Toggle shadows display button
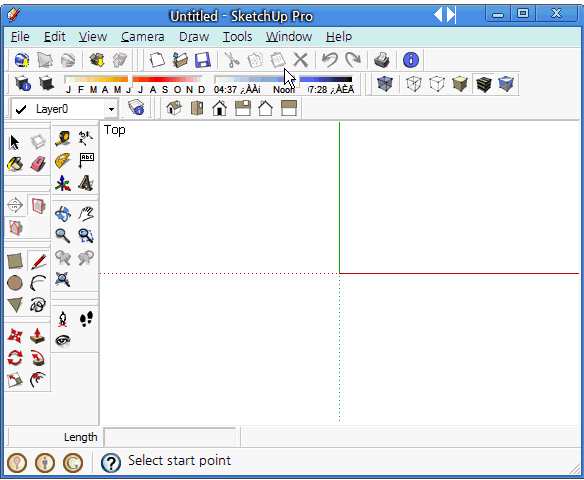Viewport: 584px width, 480px height. click(47, 83)
